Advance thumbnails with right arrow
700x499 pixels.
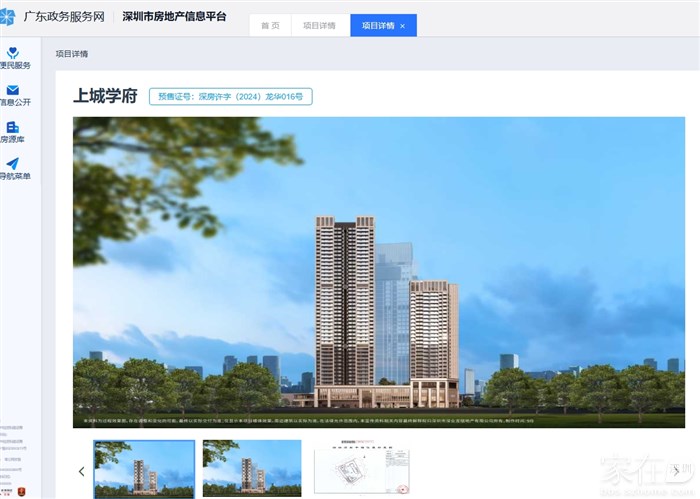point(676,471)
